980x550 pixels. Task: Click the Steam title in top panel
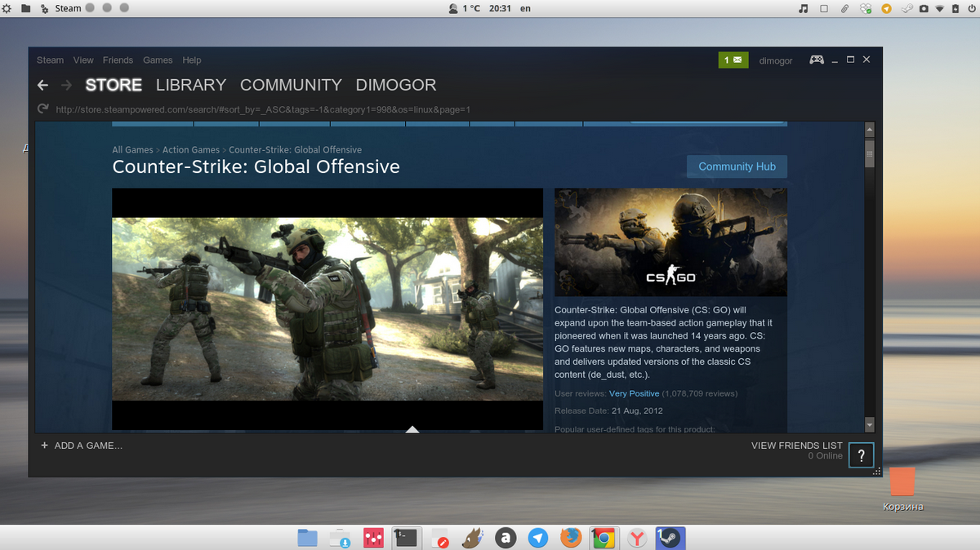[68, 8]
